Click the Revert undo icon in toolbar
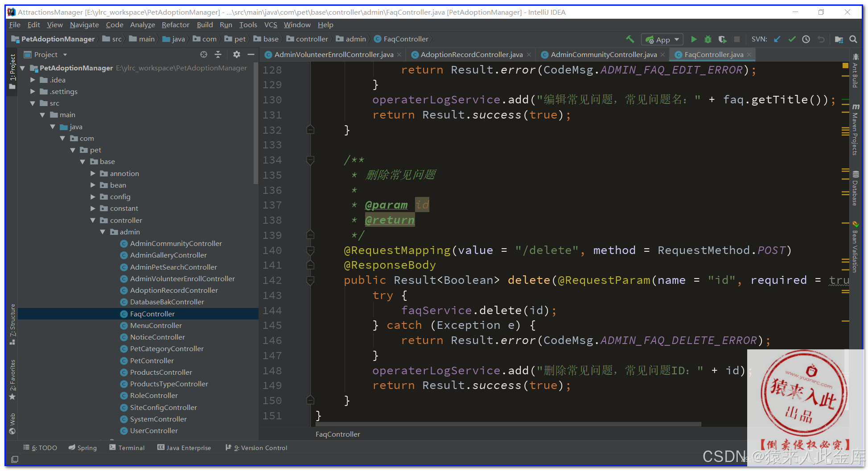Screen dimensions: 868x471 point(821,39)
